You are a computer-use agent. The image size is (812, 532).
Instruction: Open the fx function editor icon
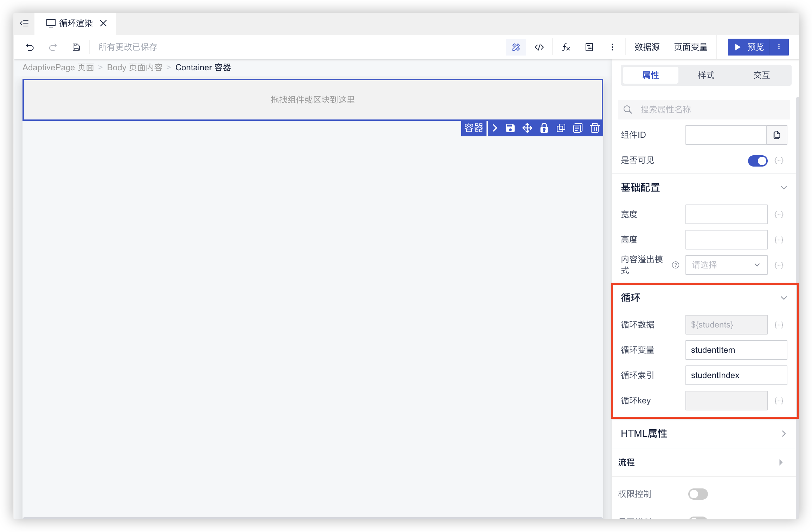coord(566,47)
